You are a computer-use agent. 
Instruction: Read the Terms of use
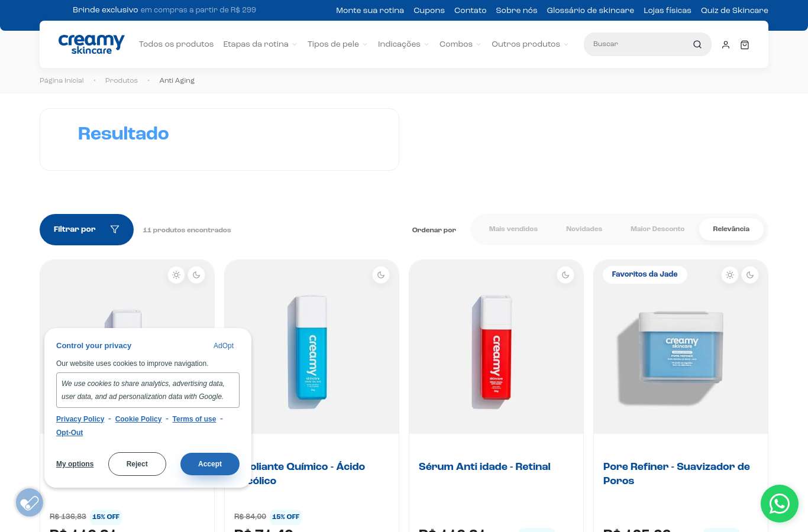tap(194, 419)
